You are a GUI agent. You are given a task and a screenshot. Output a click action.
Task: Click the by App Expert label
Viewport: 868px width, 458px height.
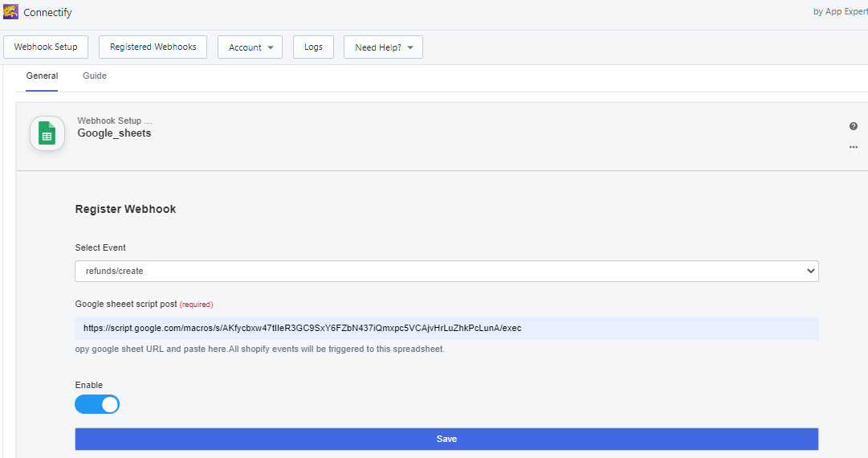pyautogui.click(x=841, y=11)
